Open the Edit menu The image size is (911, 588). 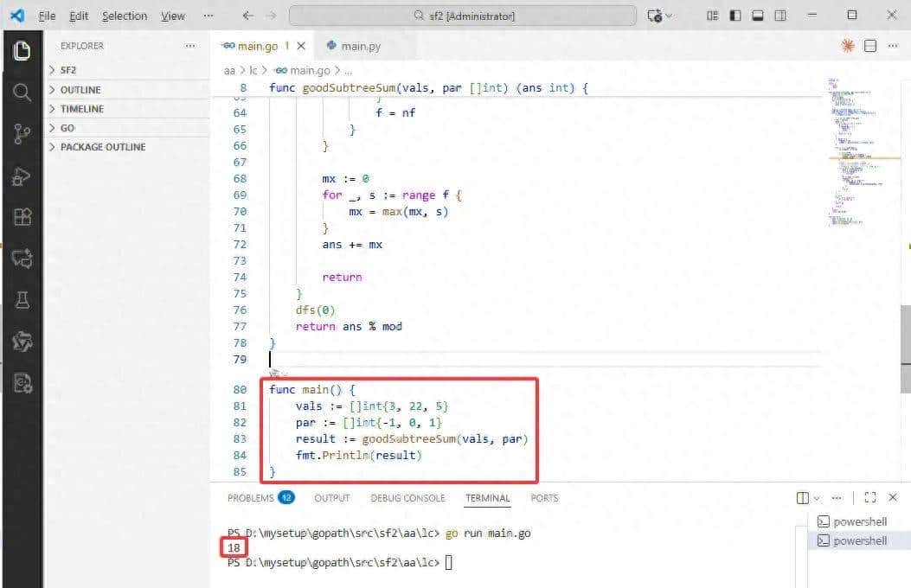click(79, 16)
